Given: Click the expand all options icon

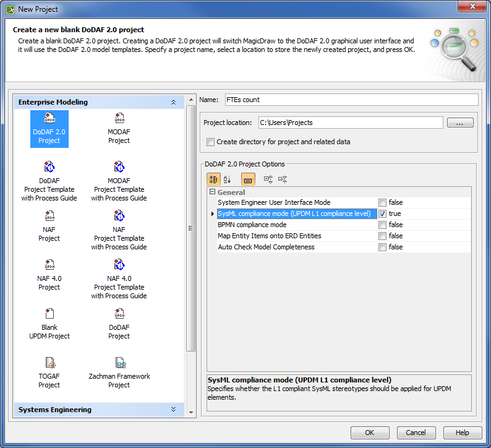Looking at the screenshot, I should pyautogui.click(x=268, y=179).
